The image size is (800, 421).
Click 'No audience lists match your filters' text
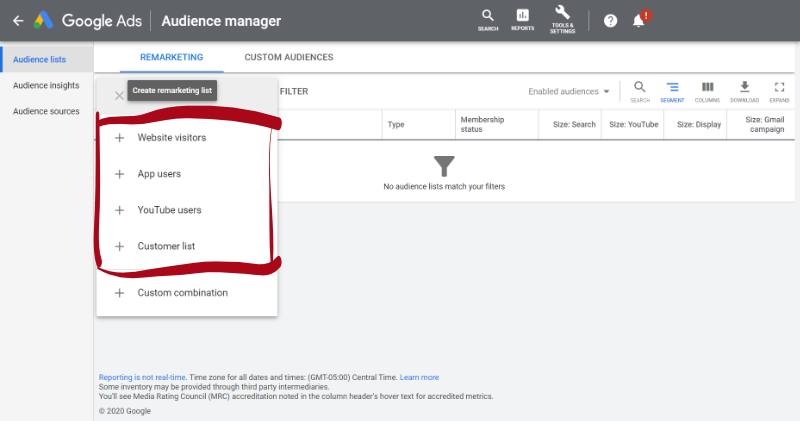444,187
